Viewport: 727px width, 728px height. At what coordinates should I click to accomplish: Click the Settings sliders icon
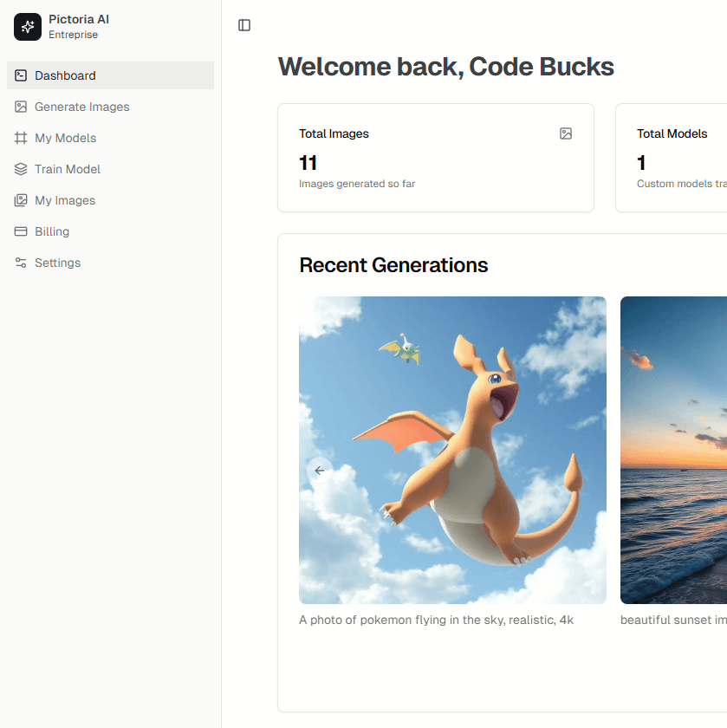21,263
